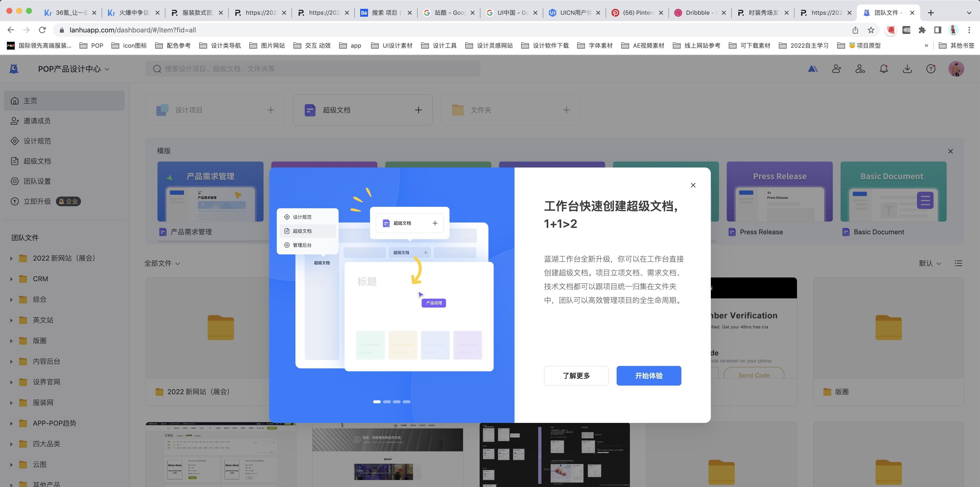Image resolution: width=980 pixels, height=487 pixels.
Task: Click the member link invite icon
Action: click(x=860, y=69)
